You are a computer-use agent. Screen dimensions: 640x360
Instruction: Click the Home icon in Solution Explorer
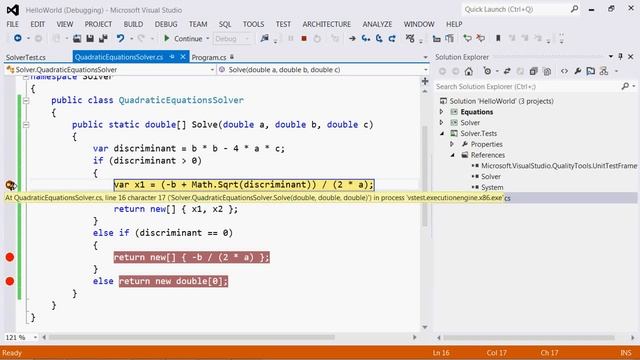tap(469, 71)
